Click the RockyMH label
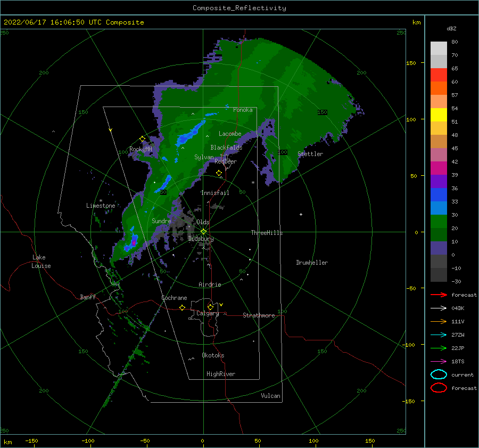The height and width of the screenshot is (448, 479). (141, 149)
